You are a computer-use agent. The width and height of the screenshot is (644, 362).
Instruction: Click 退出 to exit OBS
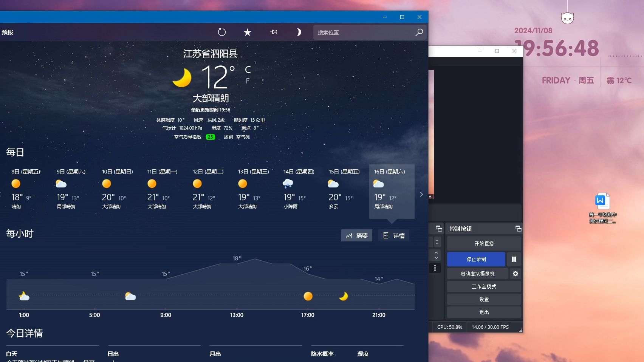click(484, 312)
